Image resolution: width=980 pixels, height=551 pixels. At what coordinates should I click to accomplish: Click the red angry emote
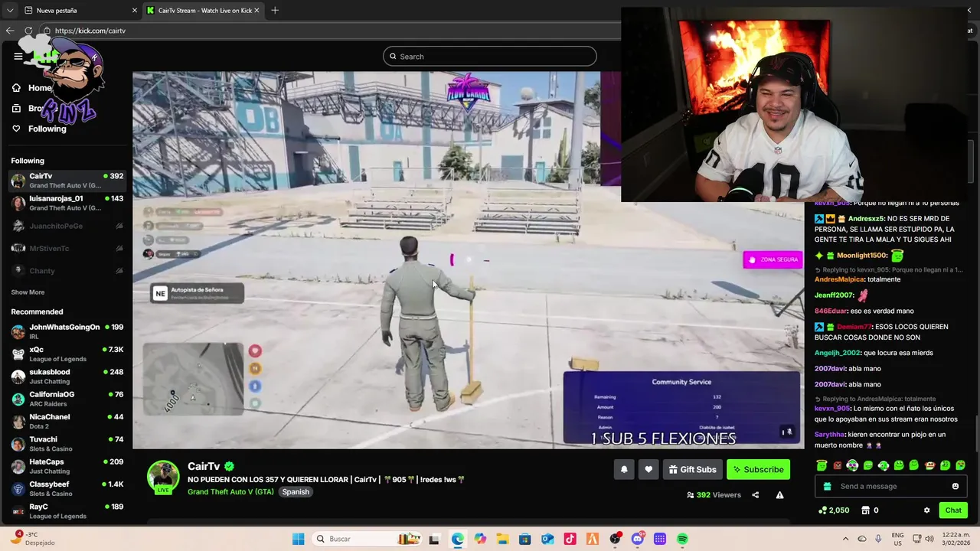[837, 465]
